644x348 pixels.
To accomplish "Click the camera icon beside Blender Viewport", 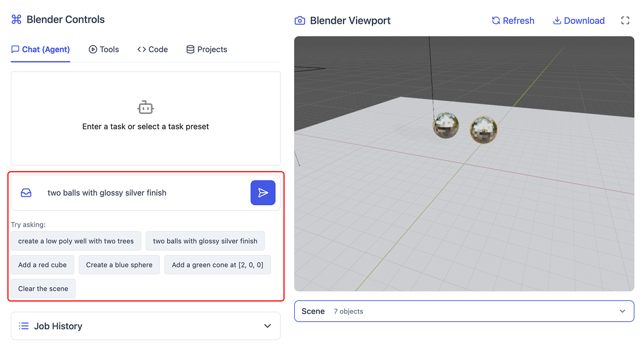I will click(300, 20).
